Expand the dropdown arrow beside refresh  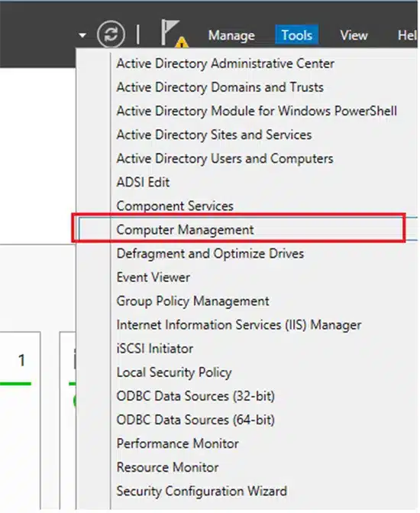tap(82, 34)
